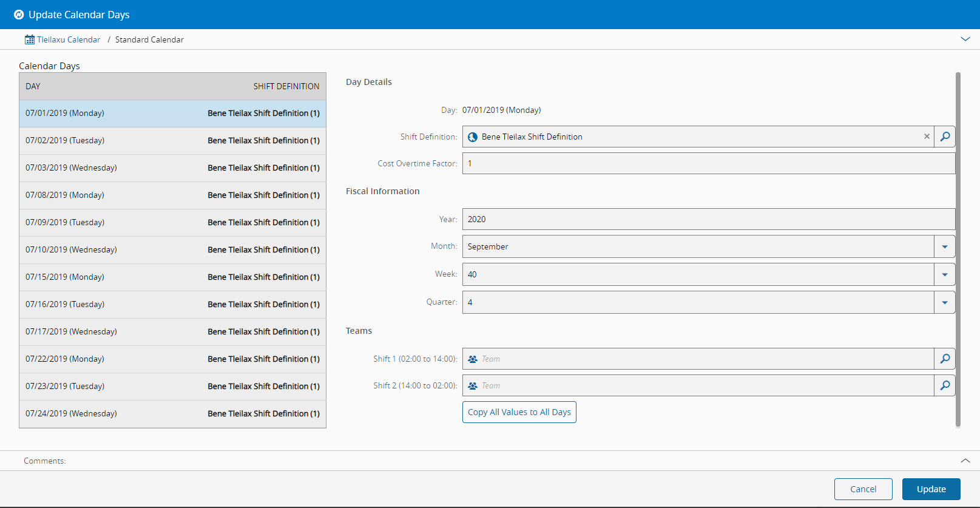
Task: Expand the breadcrumb header chevron
Action: [965, 39]
